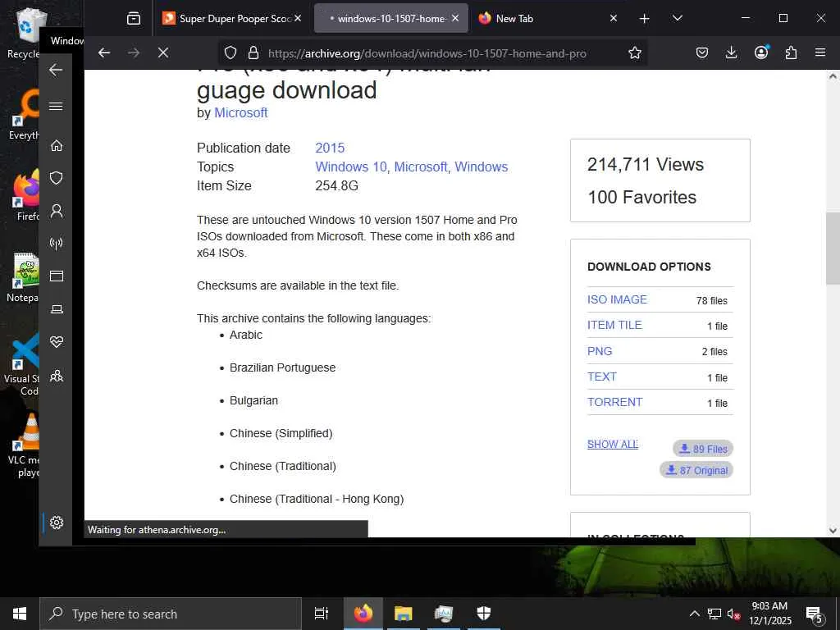Open Virus & threat protection shield icon

point(57,178)
